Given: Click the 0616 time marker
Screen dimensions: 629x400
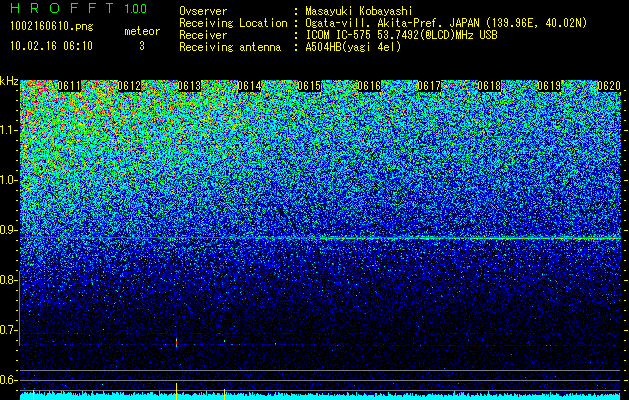Looking at the screenshot, I should point(369,86).
